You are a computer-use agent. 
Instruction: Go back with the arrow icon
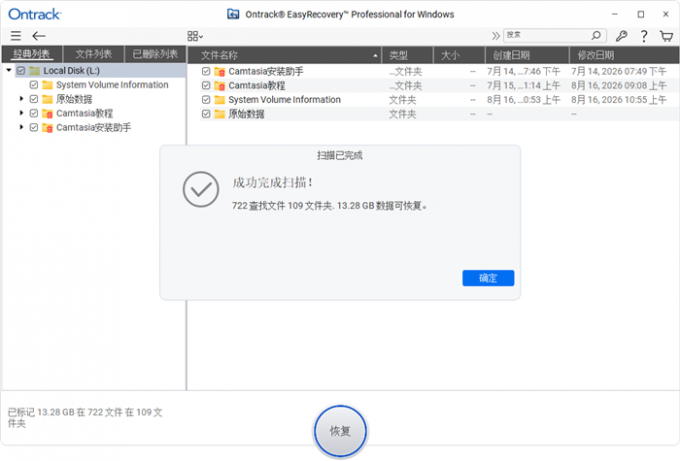pyautogui.click(x=39, y=36)
